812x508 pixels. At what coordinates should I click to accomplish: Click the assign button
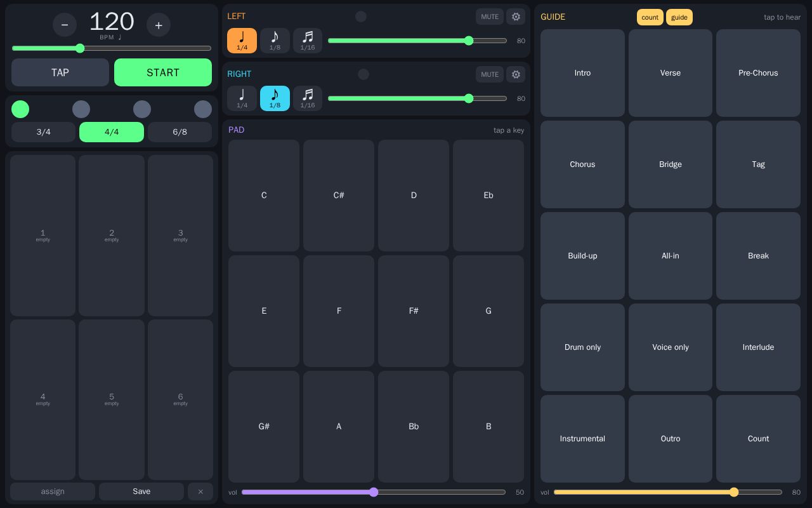(53, 491)
